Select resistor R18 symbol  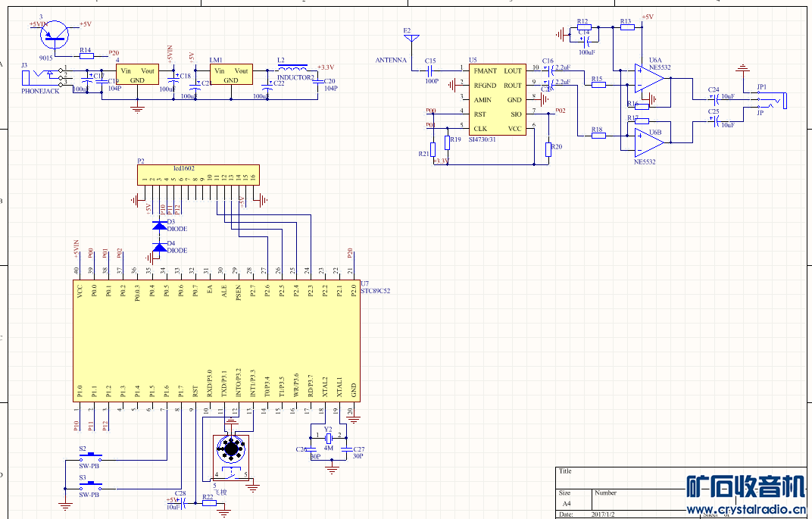598,136
